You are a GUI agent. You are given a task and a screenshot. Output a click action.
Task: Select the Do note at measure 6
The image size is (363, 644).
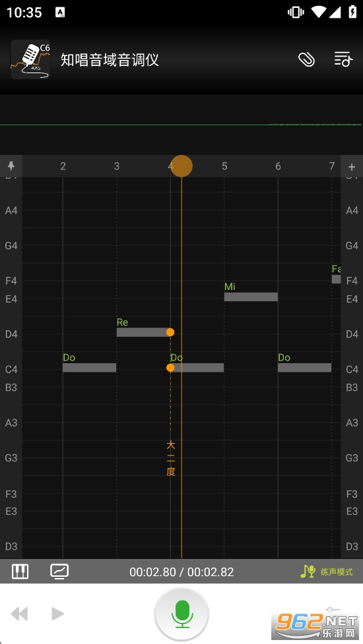click(305, 368)
